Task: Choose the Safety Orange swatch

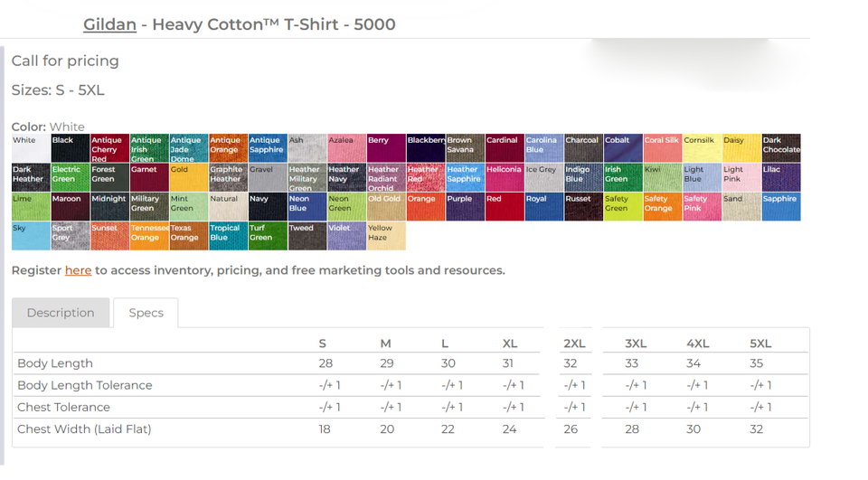Action: [x=662, y=206]
